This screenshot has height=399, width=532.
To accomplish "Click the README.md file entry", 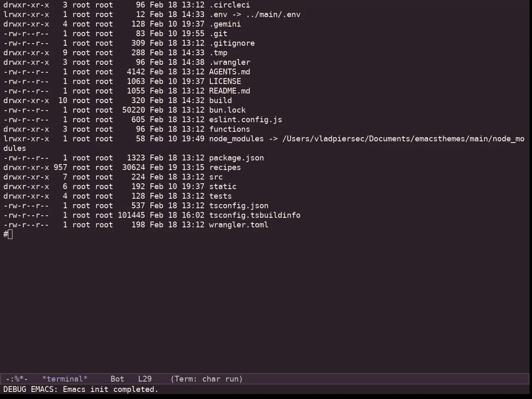I will tap(229, 91).
